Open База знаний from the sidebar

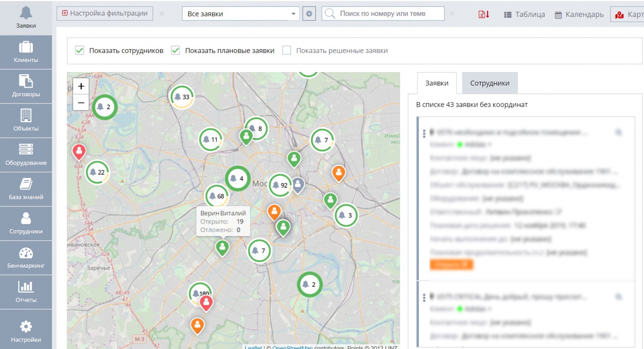click(x=26, y=189)
